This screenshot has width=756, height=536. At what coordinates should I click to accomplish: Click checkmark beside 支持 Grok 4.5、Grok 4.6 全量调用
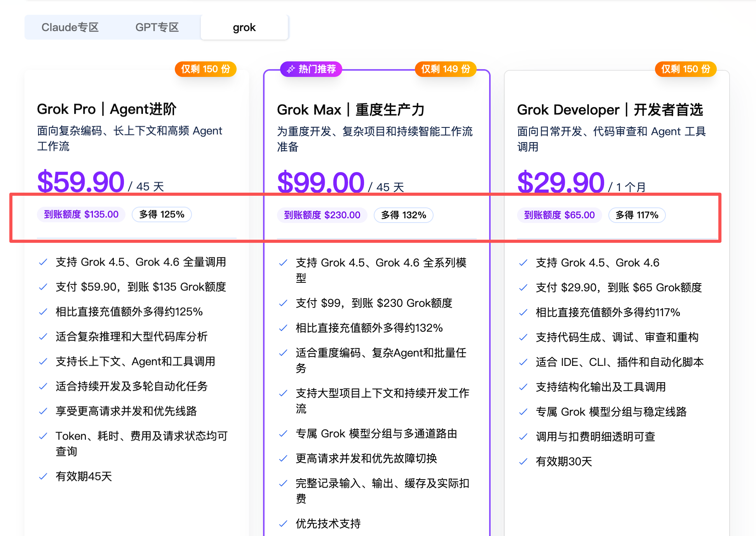(43, 262)
